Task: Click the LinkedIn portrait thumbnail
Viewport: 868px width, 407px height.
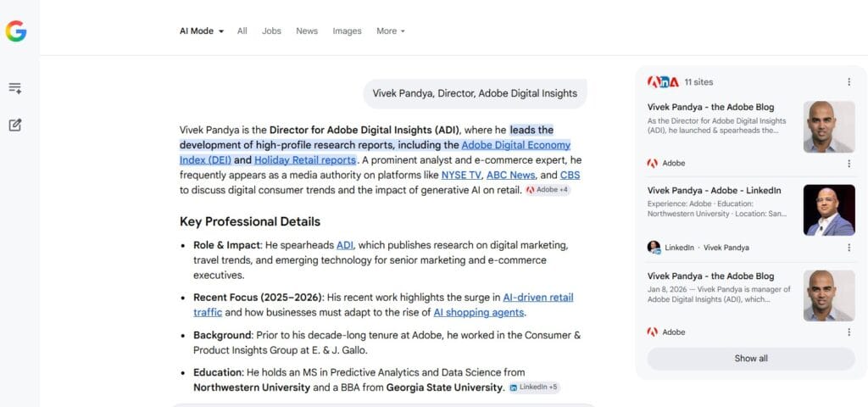Action: [x=829, y=210]
